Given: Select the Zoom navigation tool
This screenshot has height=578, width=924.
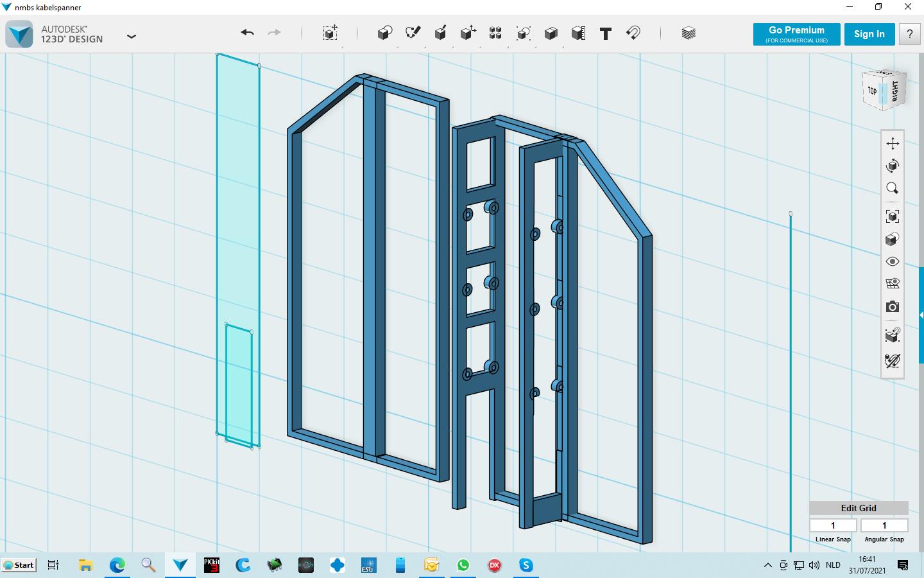Looking at the screenshot, I should click(893, 188).
